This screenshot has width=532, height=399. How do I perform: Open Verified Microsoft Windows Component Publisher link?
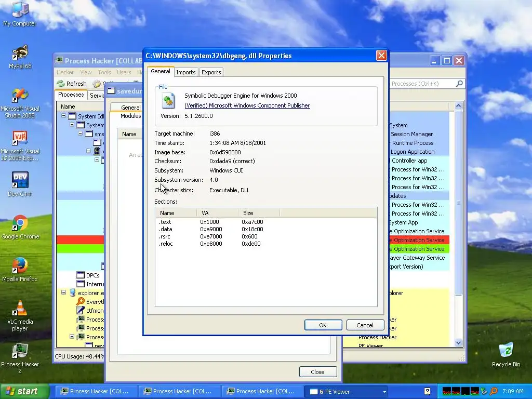point(247,105)
